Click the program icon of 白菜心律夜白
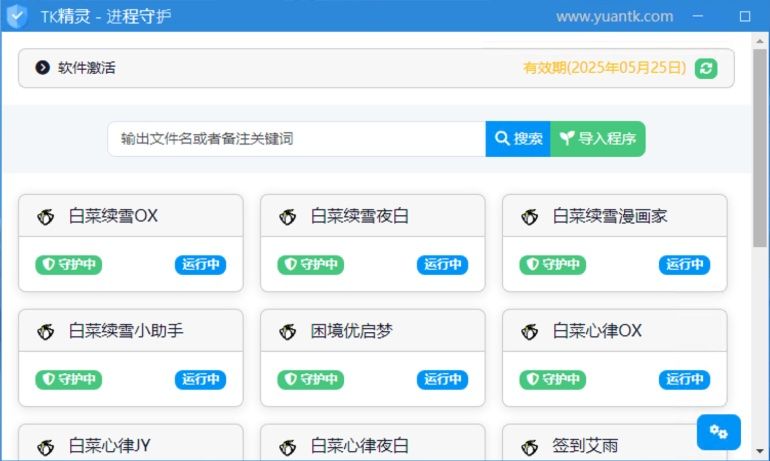 click(288, 447)
